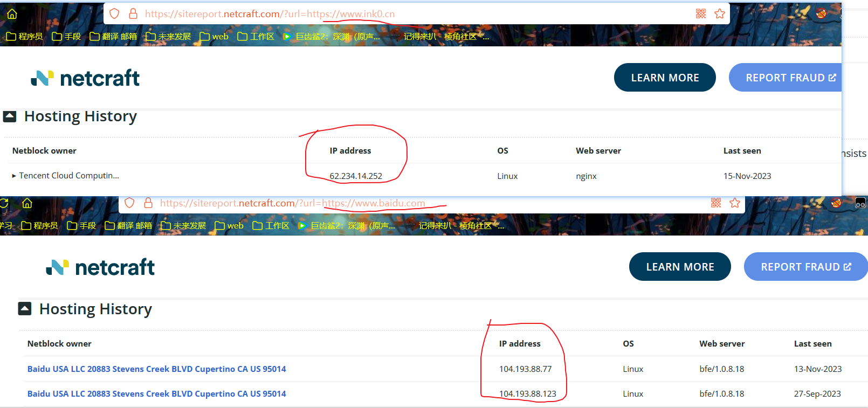Open the 巨齿鲨2: 深渊 bookmark in the ink0.cn window
The height and width of the screenshot is (408, 868).
[x=332, y=36]
